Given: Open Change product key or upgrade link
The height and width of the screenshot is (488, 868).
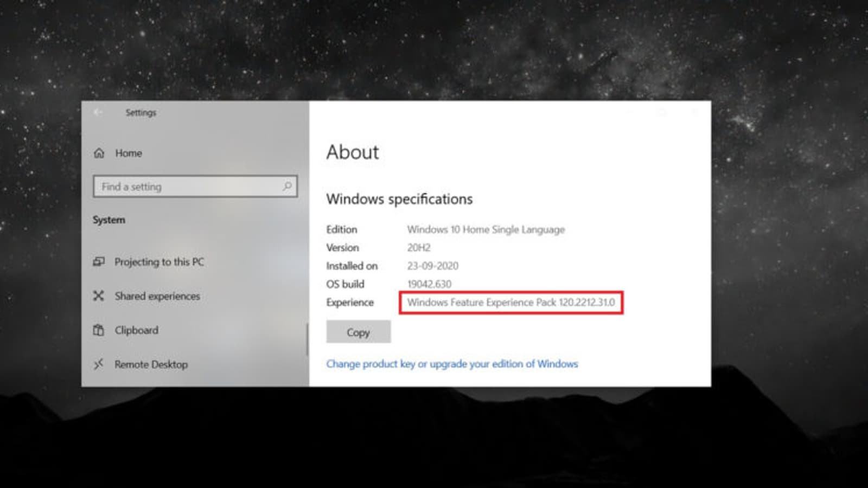Looking at the screenshot, I should [x=452, y=364].
